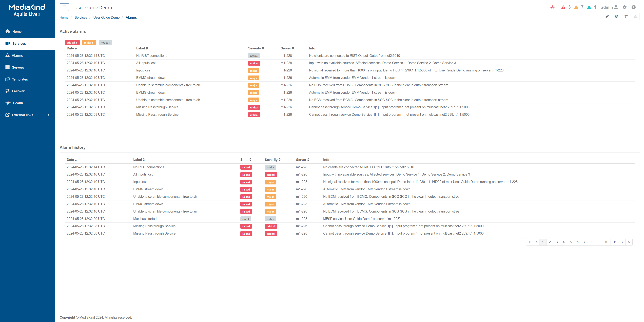This screenshot has height=322, width=644.
Task: Go to page 5 of alarm history
Action: [x=571, y=242]
